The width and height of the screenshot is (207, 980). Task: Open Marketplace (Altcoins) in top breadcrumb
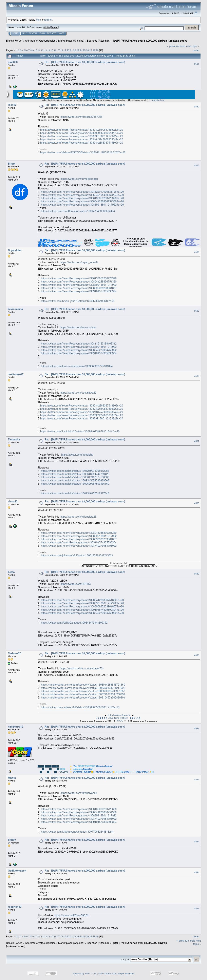pyautogui.click(x=71, y=41)
